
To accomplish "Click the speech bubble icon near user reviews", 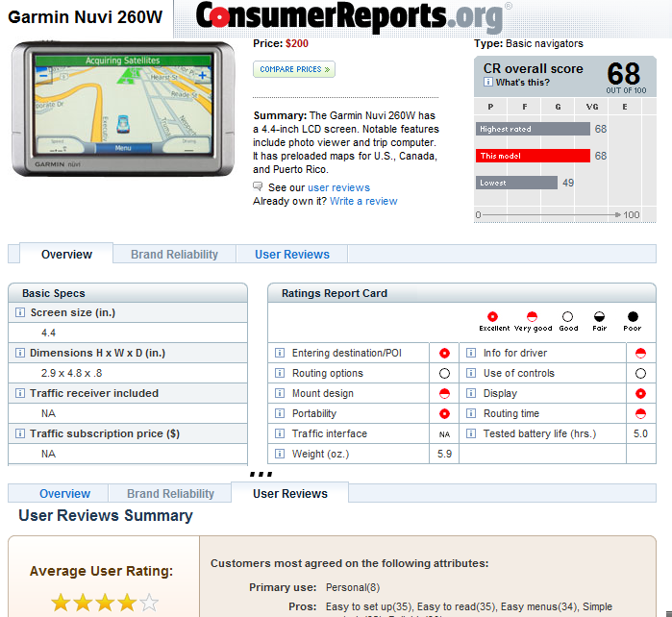I will coord(258,186).
